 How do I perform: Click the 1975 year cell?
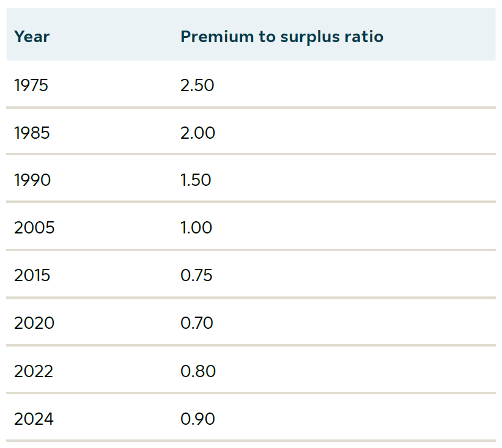[x=31, y=85]
